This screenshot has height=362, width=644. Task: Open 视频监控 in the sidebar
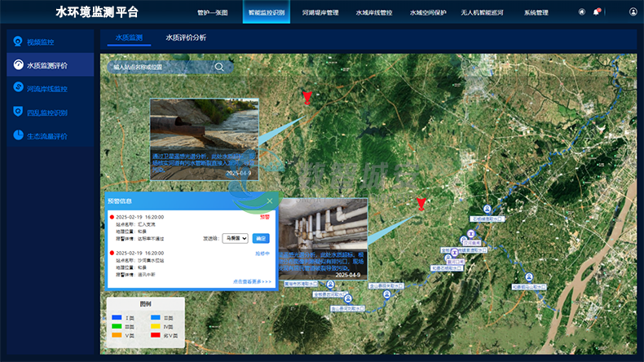tap(41, 42)
